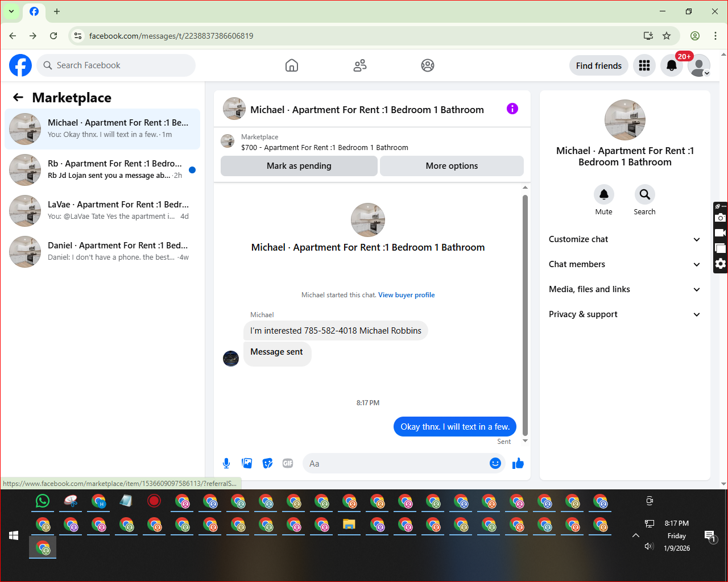Open a new browser tab
This screenshot has height=582, width=728.
click(x=57, y=11)
